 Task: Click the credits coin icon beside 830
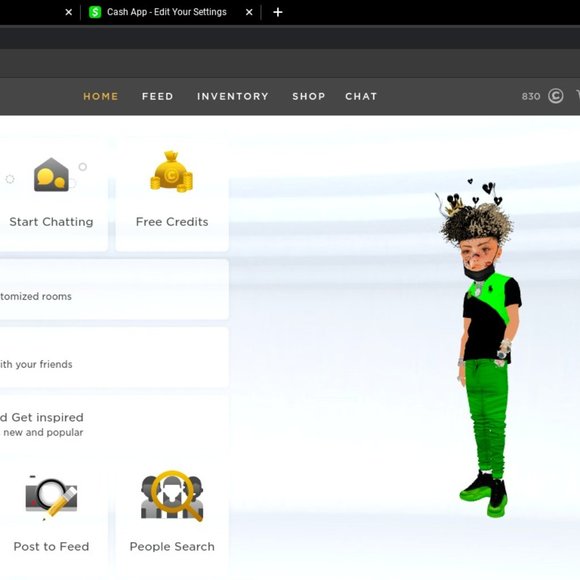pos(556,96)
